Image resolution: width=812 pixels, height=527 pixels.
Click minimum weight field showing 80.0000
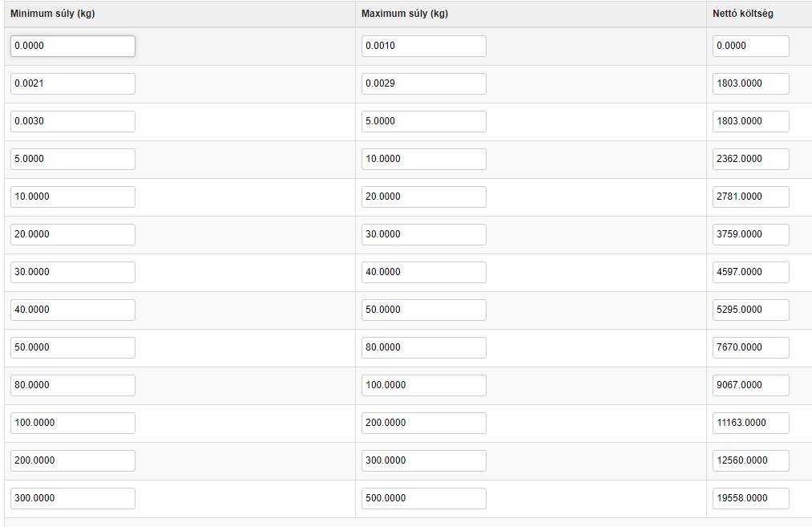(x=72, y=386)
